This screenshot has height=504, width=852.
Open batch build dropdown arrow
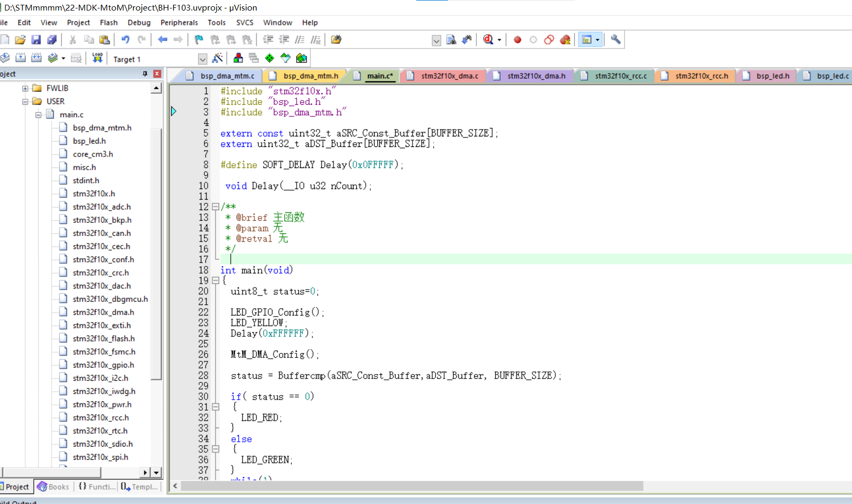point(63,58)
